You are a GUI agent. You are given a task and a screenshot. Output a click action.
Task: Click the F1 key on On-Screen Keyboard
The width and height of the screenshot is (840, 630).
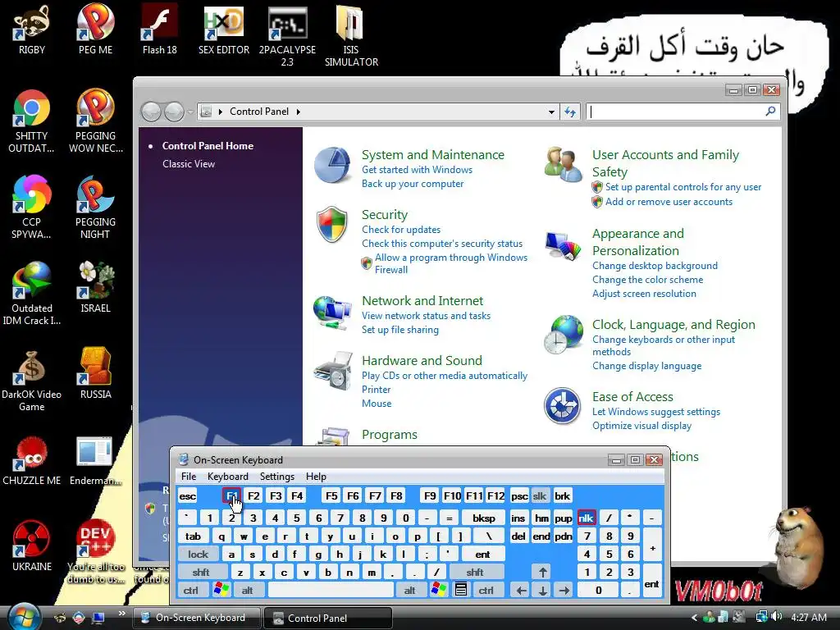[232, 495]
